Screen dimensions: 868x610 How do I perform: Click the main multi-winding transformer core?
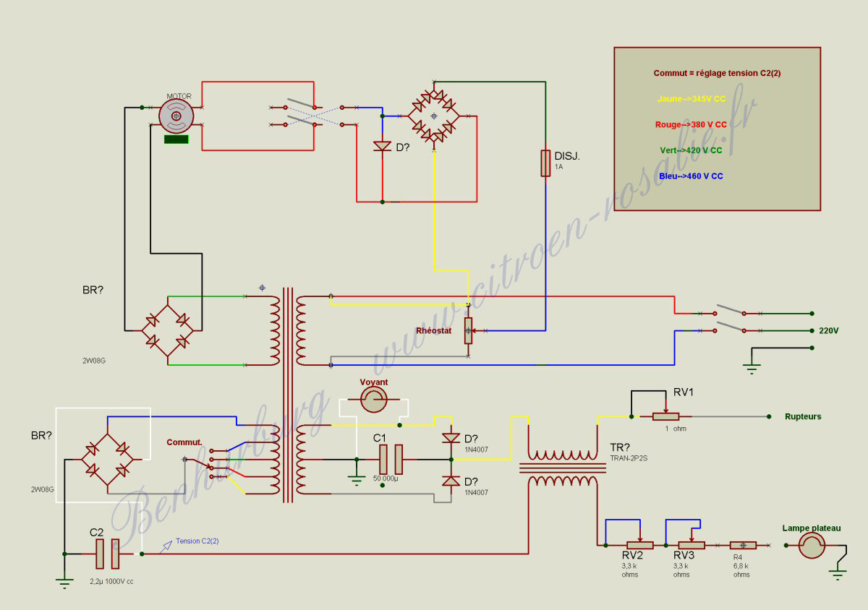pyautogui.click(x=288, y=394)
